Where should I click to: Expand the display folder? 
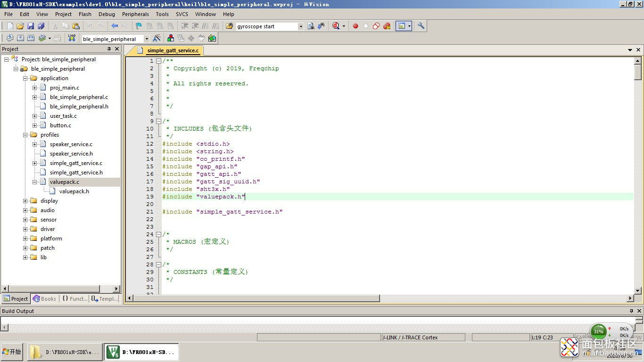tap(25, 201)
